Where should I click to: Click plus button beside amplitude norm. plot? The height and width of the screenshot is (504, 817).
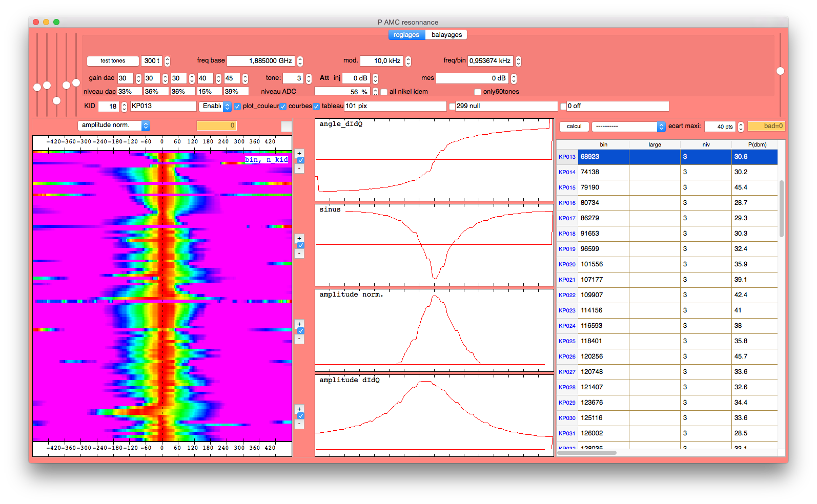click(x=299, y=324)
